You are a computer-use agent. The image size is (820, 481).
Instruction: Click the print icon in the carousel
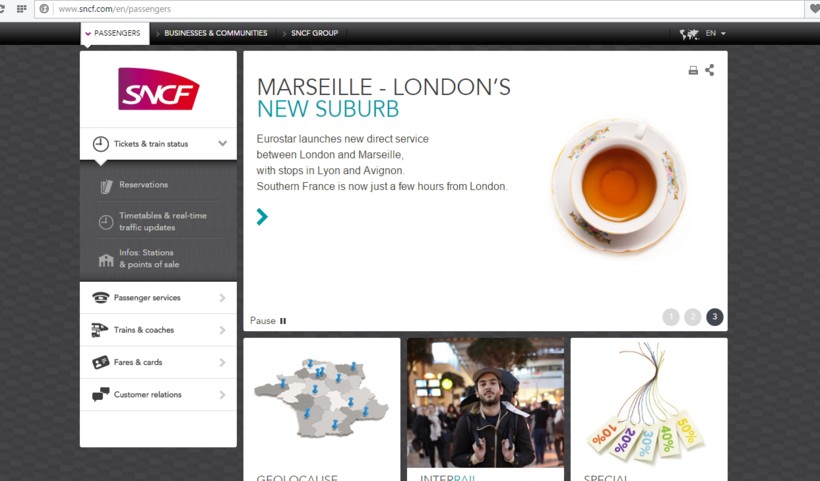(693, 70)
